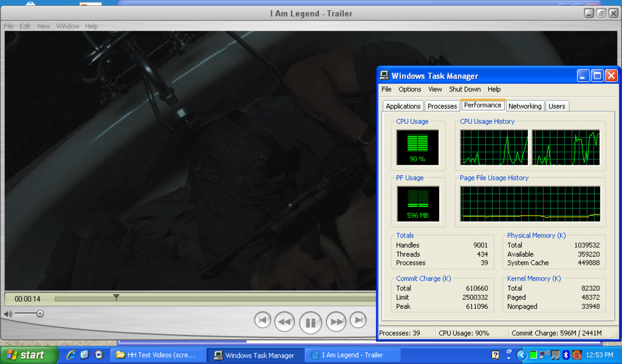622x364 pixels.
Task: Click the Task Manager title bar icon
Action: [384, 75]
